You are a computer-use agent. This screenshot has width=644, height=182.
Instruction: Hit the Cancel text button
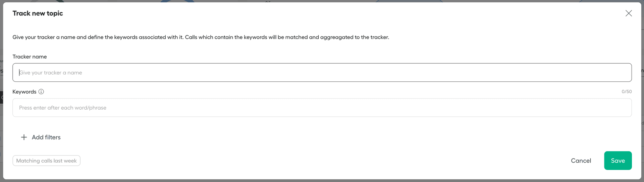pos(581,161)
